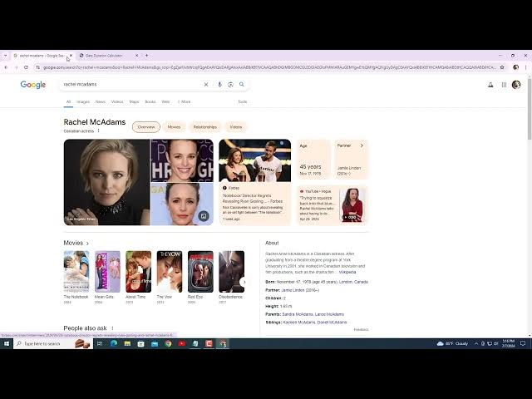
Task: Click the browser address bar URL
Action: pyautogui.click(x=269, y=67)
